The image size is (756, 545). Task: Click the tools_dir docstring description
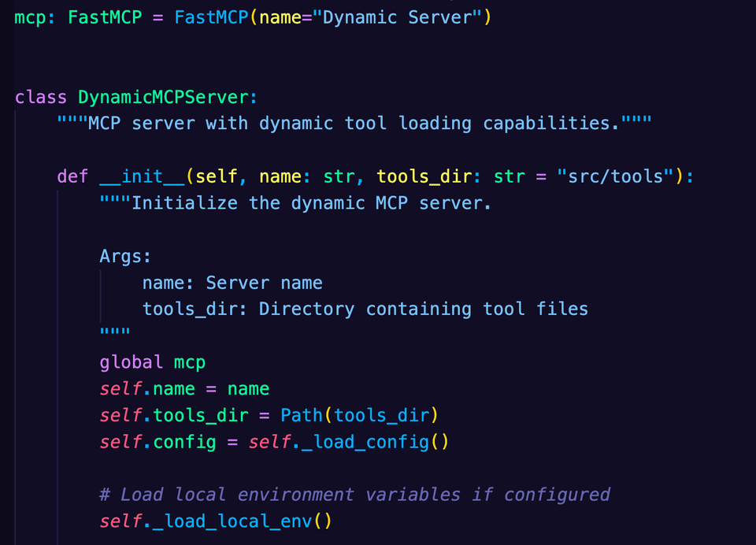[365, 308]
